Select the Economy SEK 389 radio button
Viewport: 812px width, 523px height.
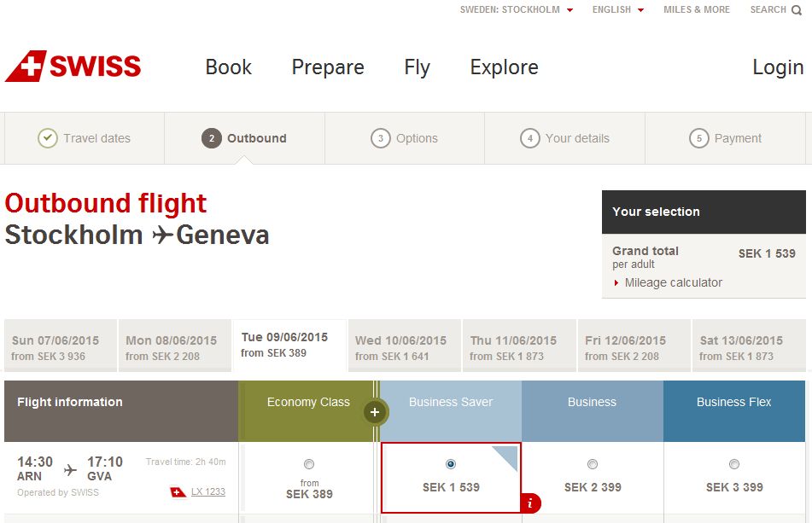[x=309, y=464]
